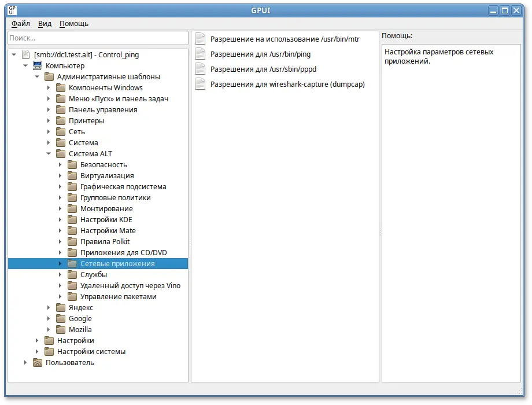The image size is (532, 405).
Task: Click the document icon beside /usr/bin/ping policy
Action: point(200,54)
